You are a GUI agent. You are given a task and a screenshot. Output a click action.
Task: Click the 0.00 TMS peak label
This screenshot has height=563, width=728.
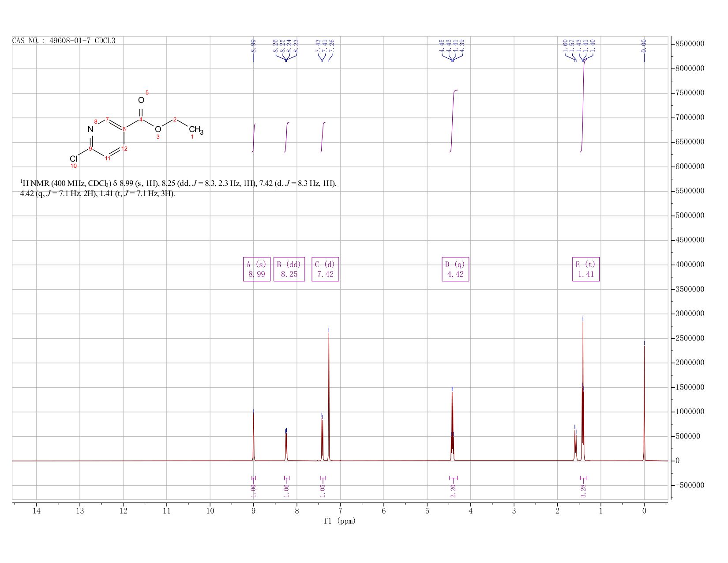tap(644, 45)
